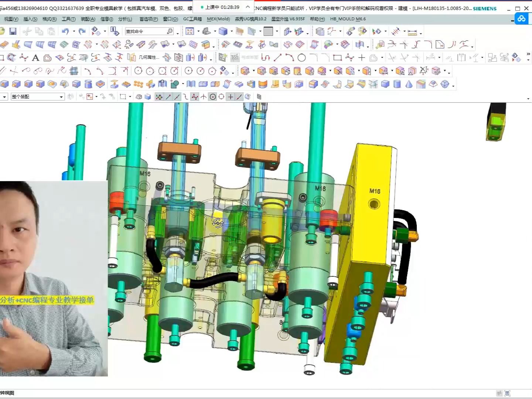Click the Rectangle sketch tool icon

point(337,58)
